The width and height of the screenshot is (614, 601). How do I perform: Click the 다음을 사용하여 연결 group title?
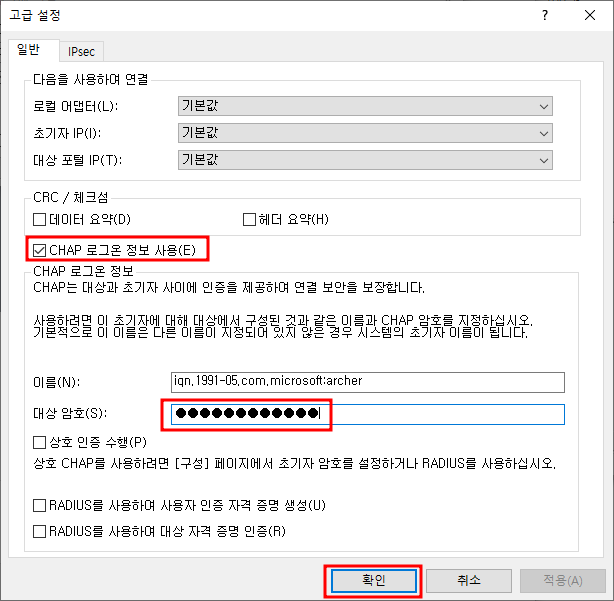[90, 79]
